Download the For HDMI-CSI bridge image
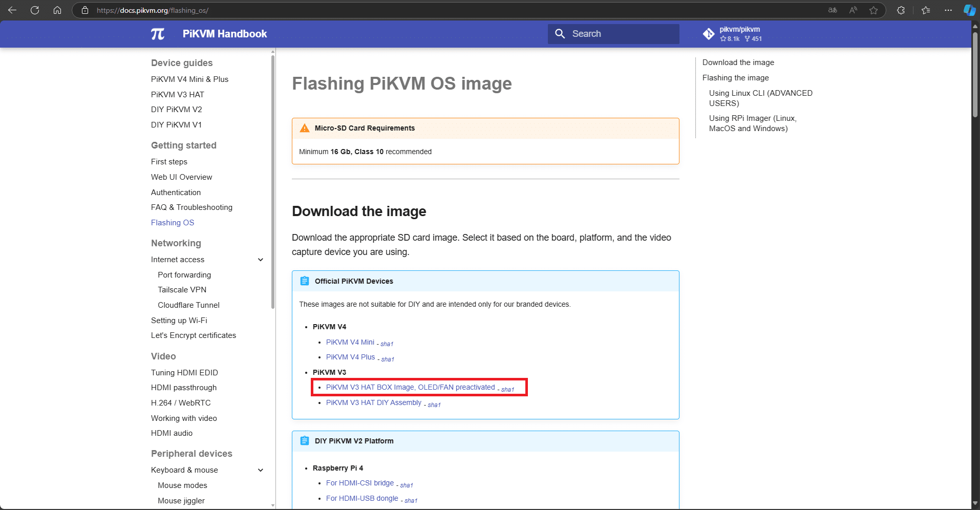 pyautogui.click(x=360, y=483)
